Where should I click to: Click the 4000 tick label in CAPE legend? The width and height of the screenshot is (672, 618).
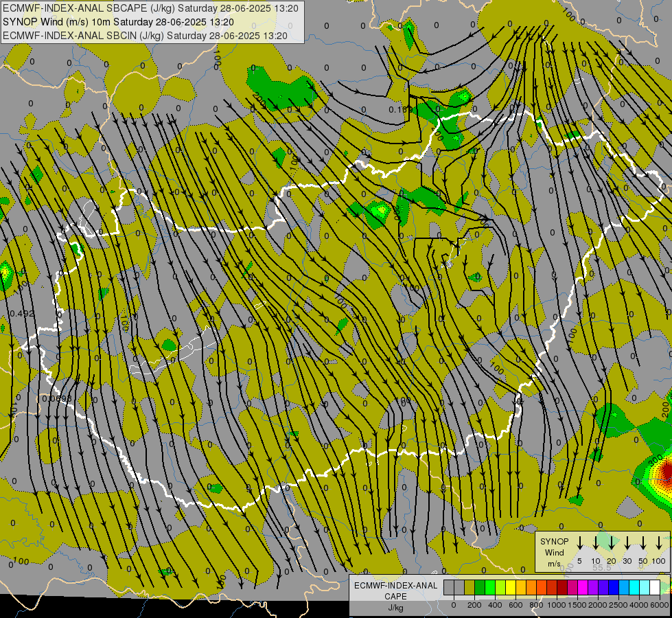coord(639,605)
